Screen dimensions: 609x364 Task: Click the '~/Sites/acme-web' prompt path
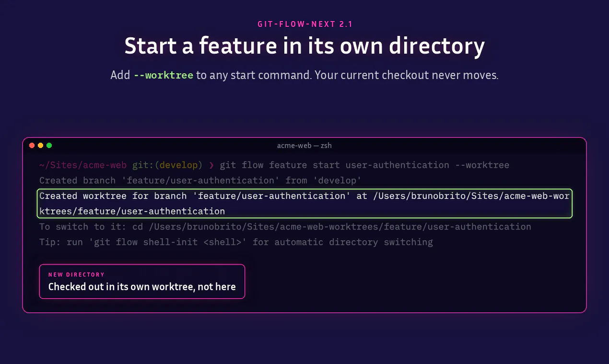(83, 165)
